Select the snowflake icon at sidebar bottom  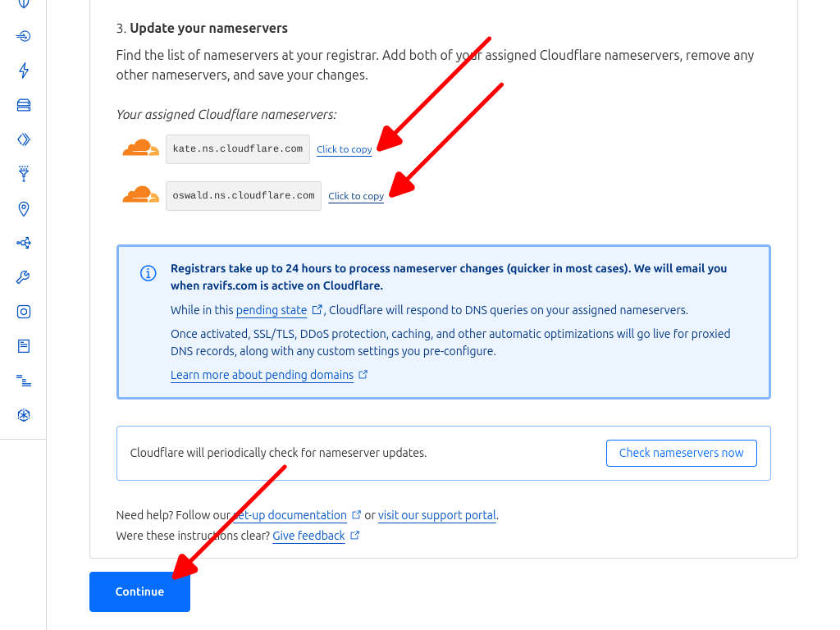[22, 414]
